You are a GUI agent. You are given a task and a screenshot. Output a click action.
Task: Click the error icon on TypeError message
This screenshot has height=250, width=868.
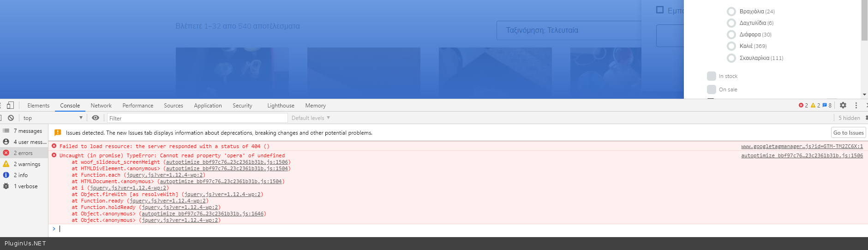(x=54, y=155)
